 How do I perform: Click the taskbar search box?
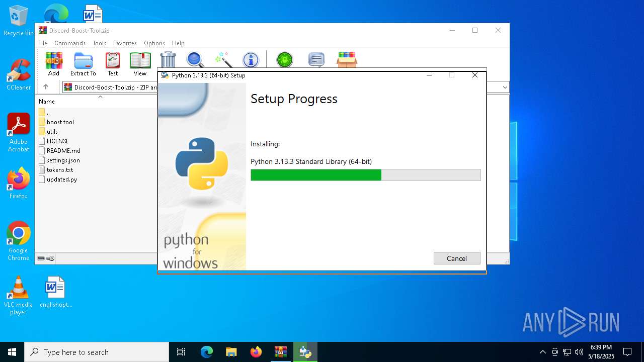pyautogui.click(x=97, y=352)
